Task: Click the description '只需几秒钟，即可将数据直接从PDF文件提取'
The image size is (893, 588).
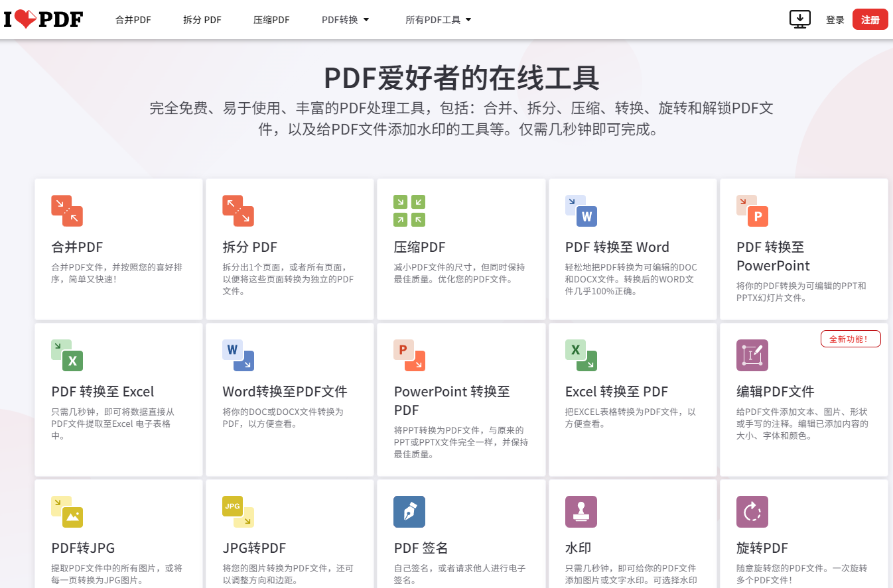Action: (x=113, y=424)
